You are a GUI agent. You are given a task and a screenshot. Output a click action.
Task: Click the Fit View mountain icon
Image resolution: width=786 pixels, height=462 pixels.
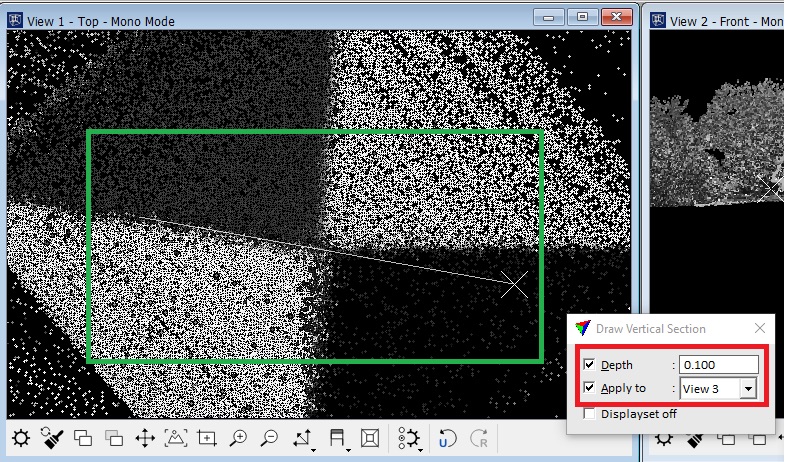point(175,438)
